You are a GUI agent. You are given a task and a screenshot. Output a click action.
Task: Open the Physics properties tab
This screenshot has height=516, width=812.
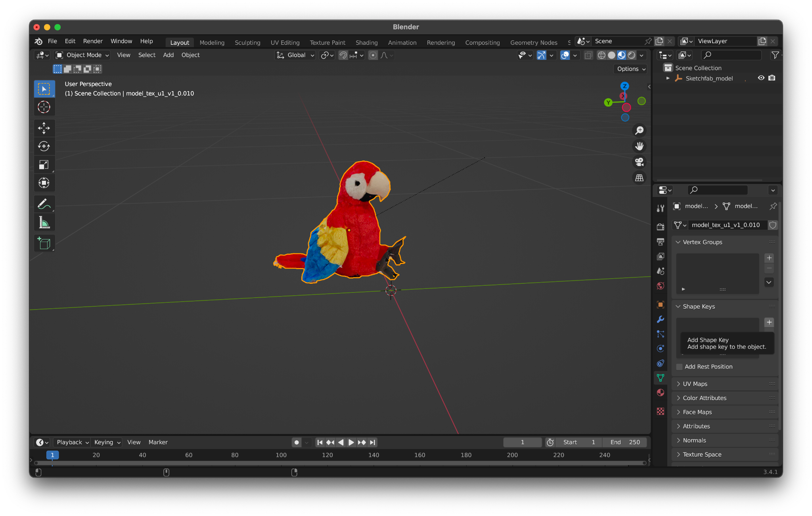(661, 348)
